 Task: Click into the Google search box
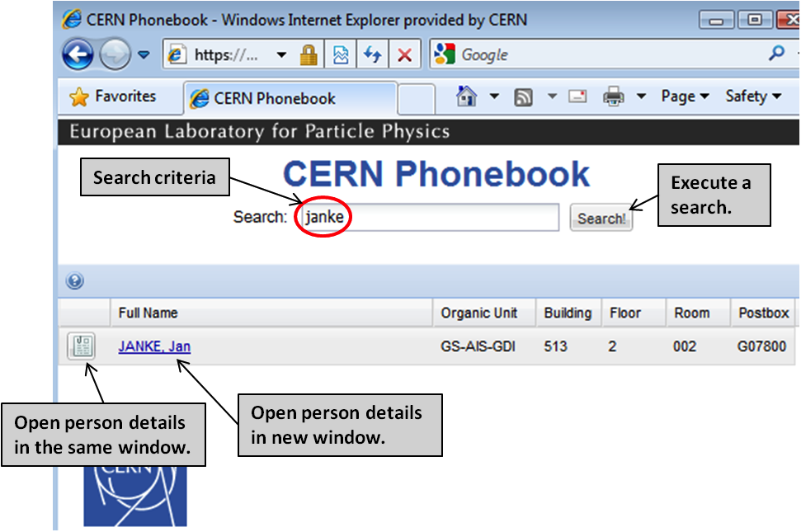610,55
